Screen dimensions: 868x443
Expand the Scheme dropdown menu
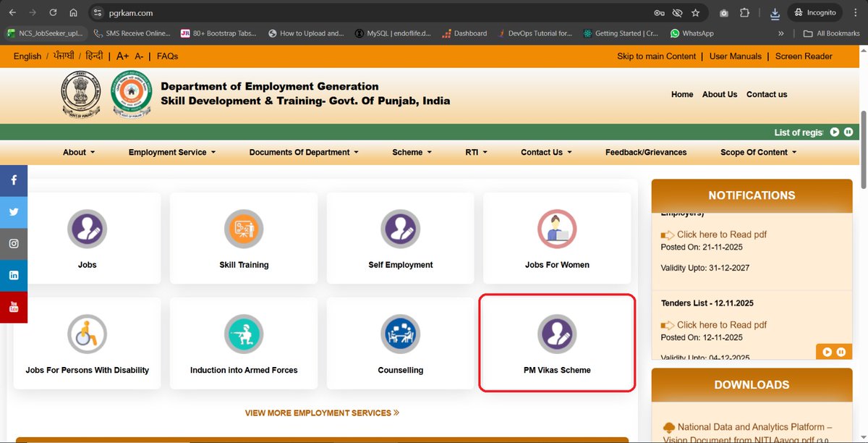pyautogui.click(x=412, y=152)
